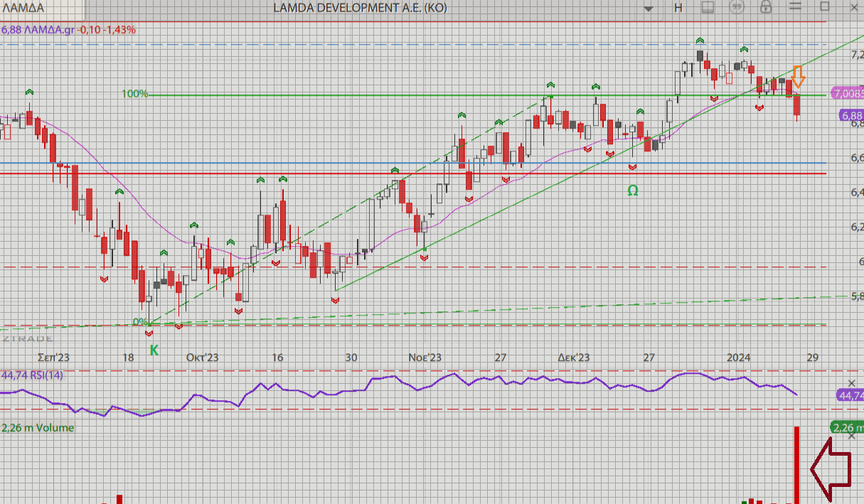The height and width of the screenshot is (504, 864).
Task: Click the Δεκ'23 date label
Action: (x=573, y=358)
